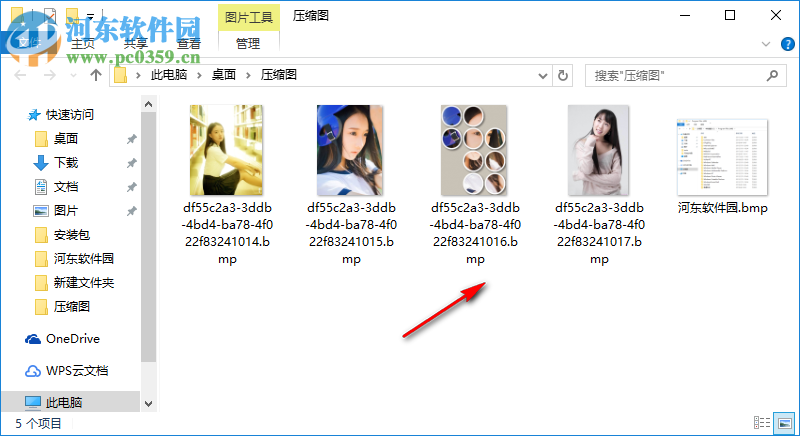Unpin 图片 using its pin icon
The width and height of the screenshot is (800, 436).
point(132,211)
